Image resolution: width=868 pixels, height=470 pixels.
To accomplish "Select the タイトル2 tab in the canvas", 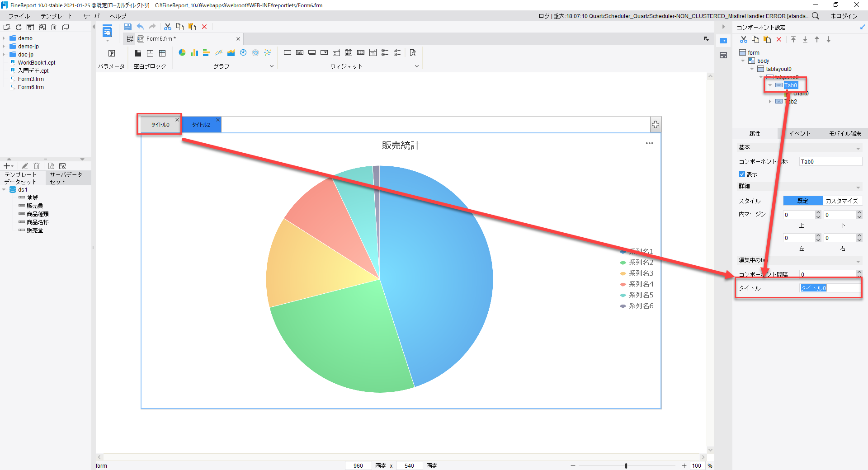I will pyautogui.click(x=201, y=125).
